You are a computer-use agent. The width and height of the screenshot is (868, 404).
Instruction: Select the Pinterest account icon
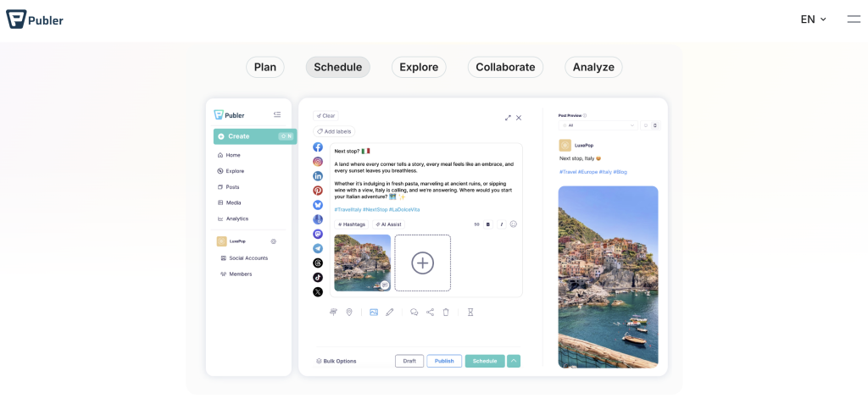point(318,191)
